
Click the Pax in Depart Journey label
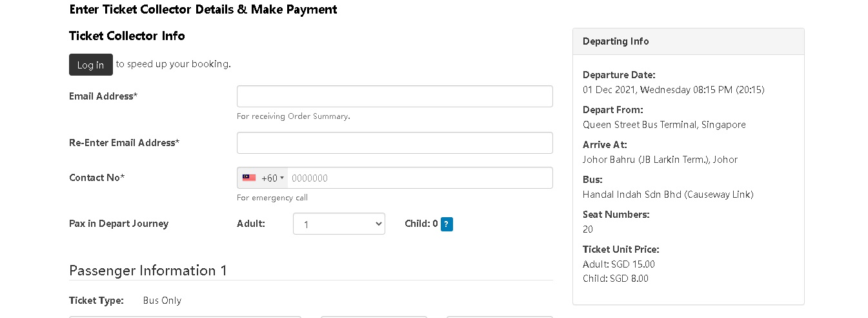pyautogui.click(x=119, y=224)
